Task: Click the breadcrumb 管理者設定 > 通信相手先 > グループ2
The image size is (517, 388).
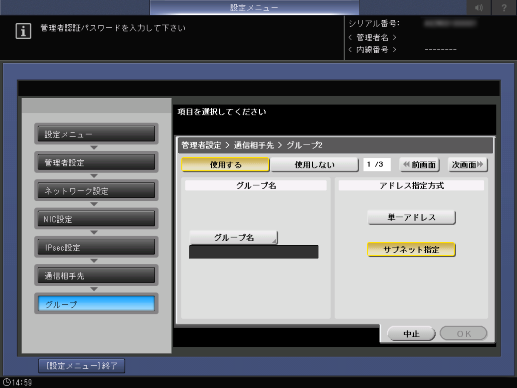Action: pos(252,145)
